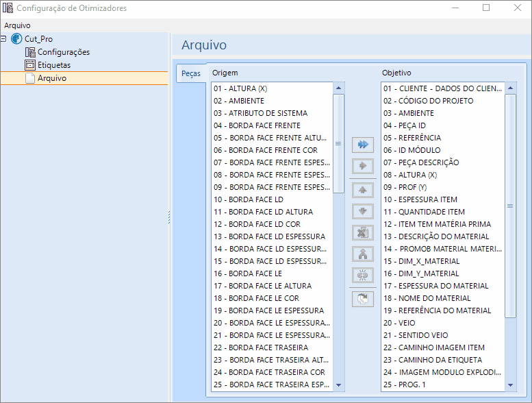
Task: Click the double-arrow add all fields button
Action: click(x=362, y=145)
